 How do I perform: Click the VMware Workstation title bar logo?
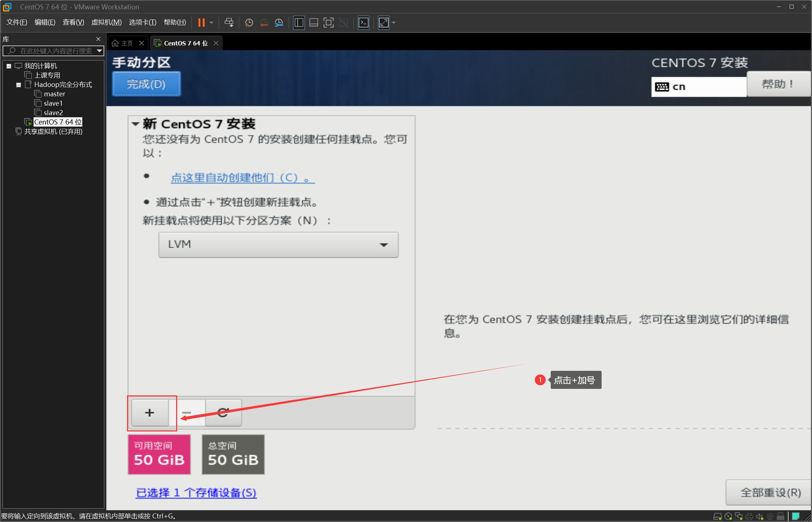7,7
